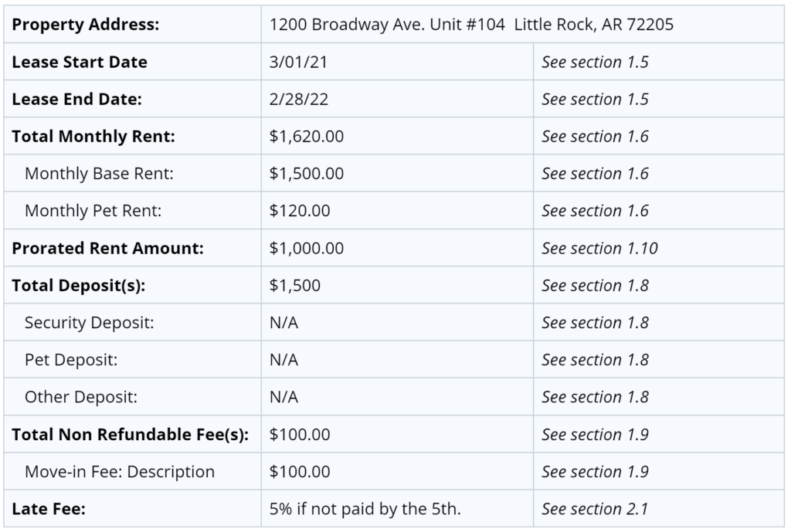Click the Other Deposit N/A value

283,397
